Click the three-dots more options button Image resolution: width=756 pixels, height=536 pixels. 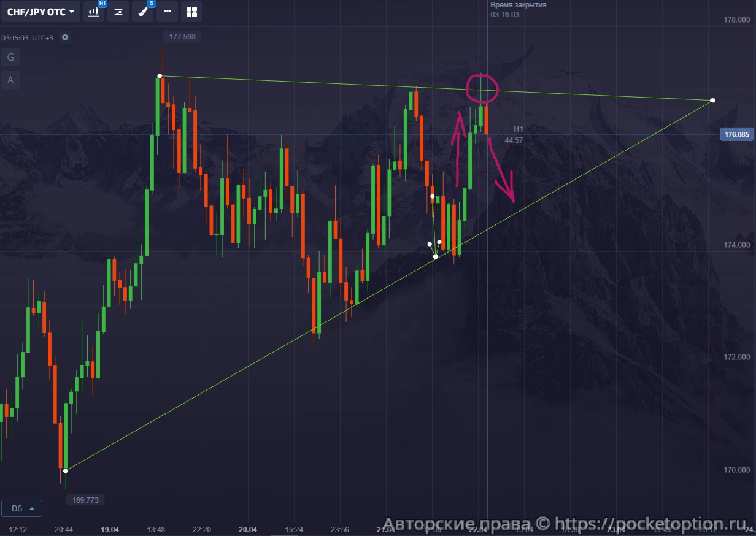[167, 12]
